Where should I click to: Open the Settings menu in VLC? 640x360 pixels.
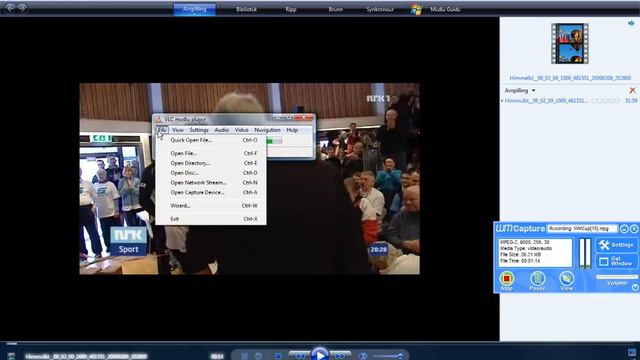pos(199,130)
